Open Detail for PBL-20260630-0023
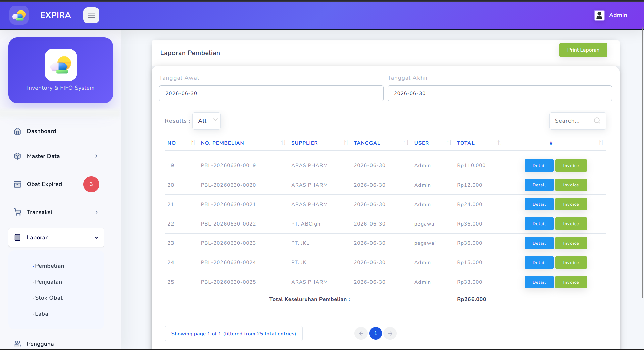Image resolution: width=644 pixels, height=350 pixels. 539,243
